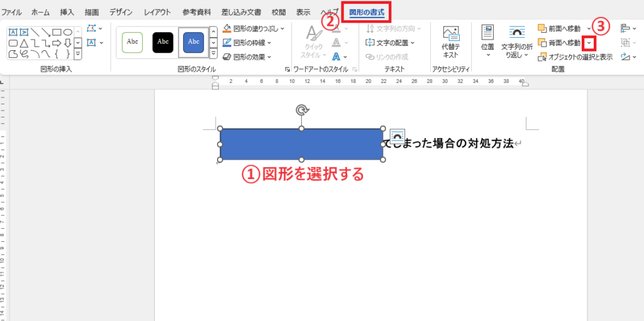Click the rotation handle above the shape
The height and width of the screenshot is (321, 644).
[302, 109]
